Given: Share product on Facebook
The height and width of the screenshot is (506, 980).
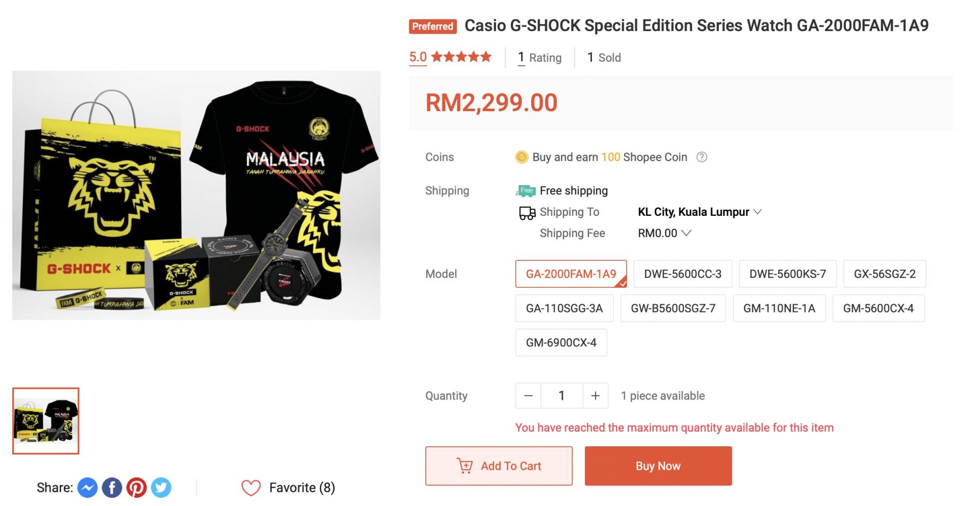Looking at the screenshot, I should point(112,488).
